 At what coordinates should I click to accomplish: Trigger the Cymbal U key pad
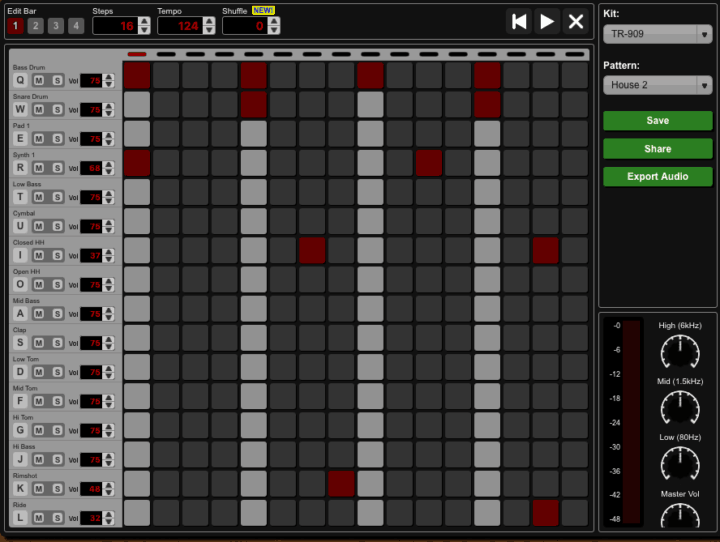coord(20,226)
